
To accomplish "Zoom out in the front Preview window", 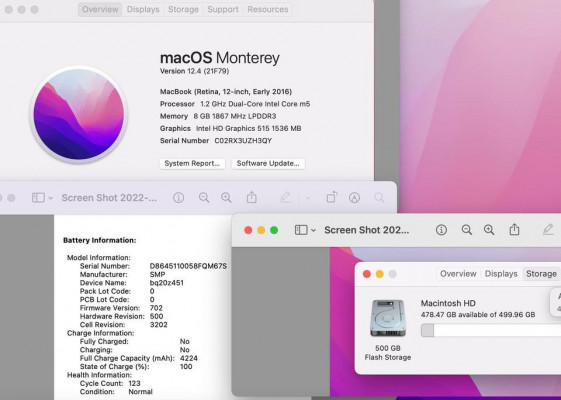I will [467, 230].
